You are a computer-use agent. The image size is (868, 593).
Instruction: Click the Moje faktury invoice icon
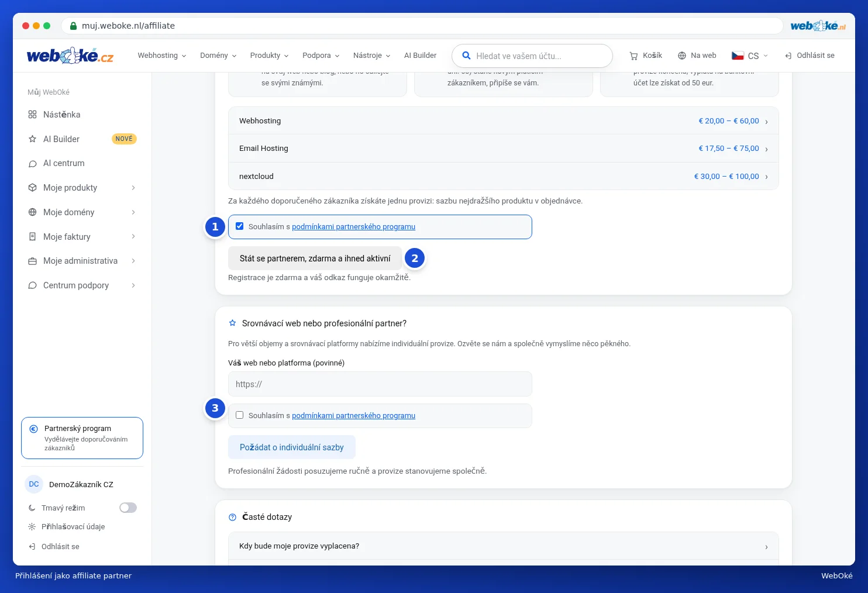pos(32,237)
